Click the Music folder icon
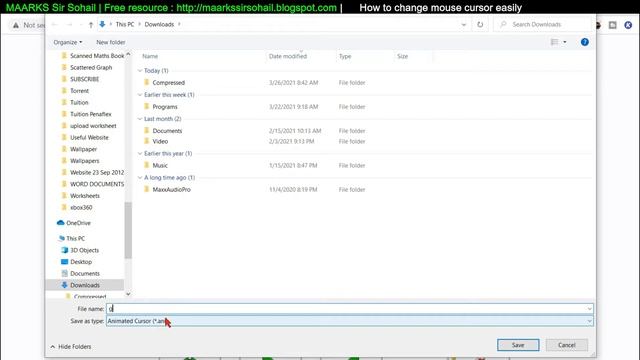The image size is (640, 360). [147, 165]
